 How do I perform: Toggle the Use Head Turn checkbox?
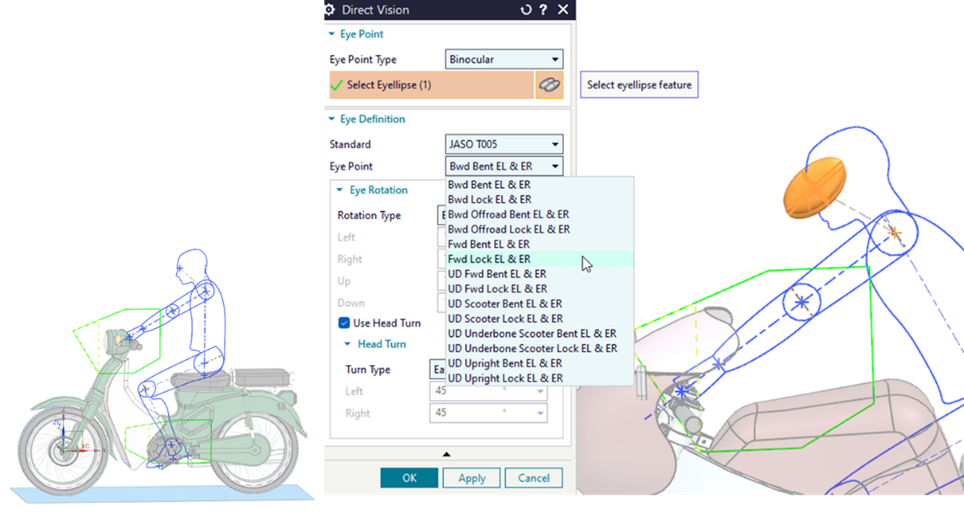344,323
